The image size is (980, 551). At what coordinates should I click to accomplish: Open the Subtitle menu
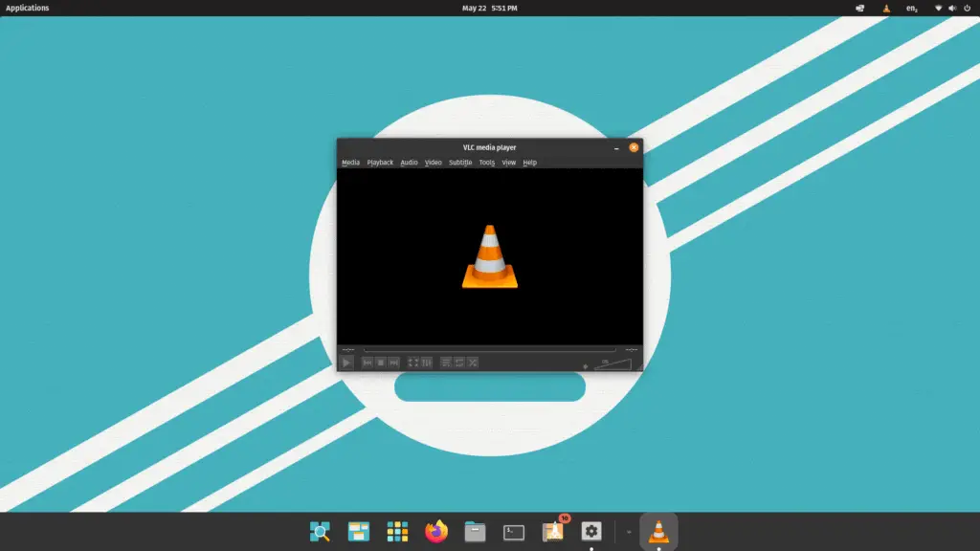point(460,163)
